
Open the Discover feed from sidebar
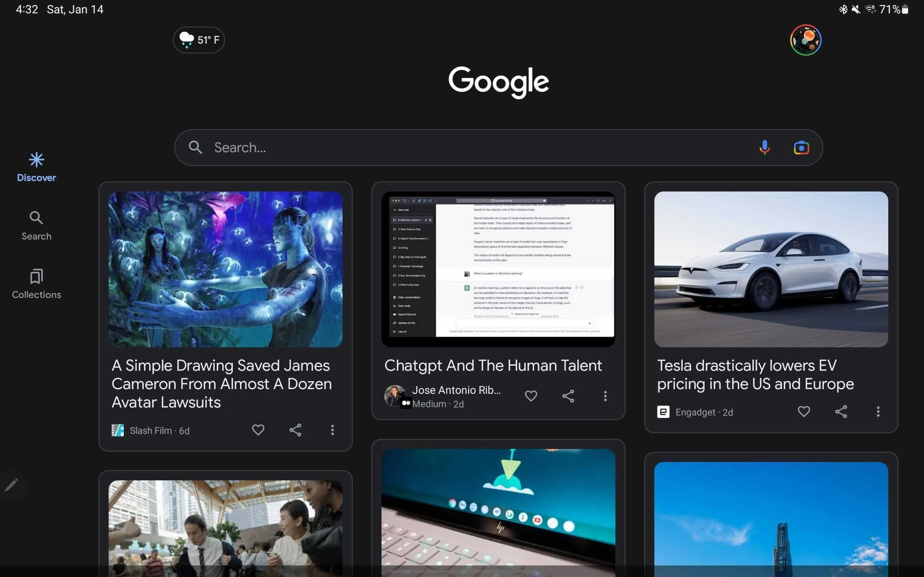[36, 166]
